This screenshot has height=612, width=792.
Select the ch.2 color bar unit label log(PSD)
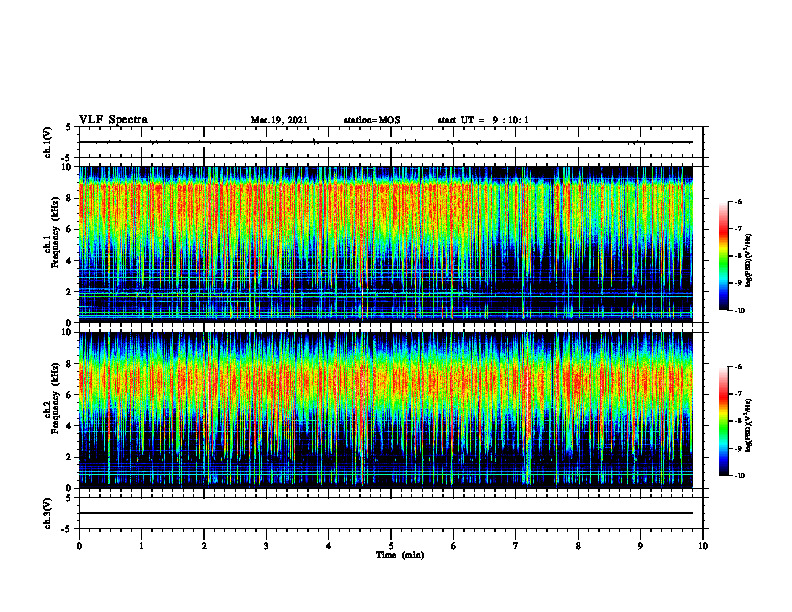749,424
